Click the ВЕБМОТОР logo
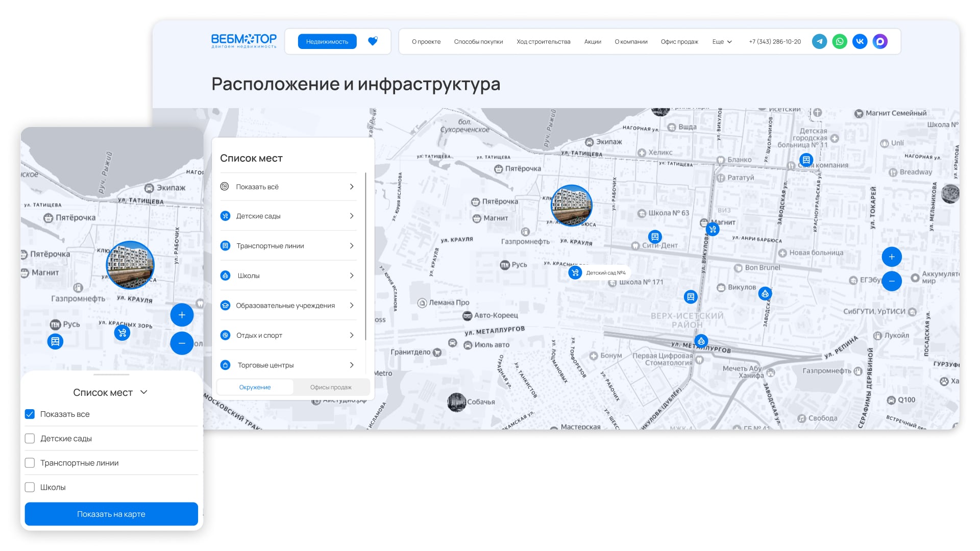Screen dimensions: 980x551 (244, 41)
